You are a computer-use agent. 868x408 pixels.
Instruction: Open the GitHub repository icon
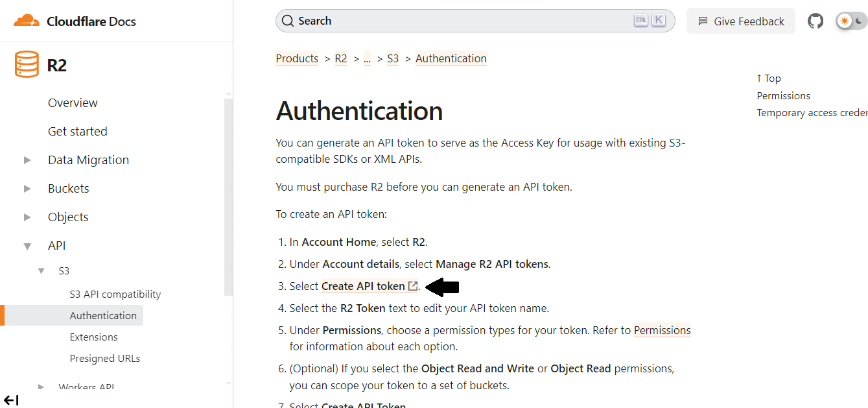[x=815, y=20]
